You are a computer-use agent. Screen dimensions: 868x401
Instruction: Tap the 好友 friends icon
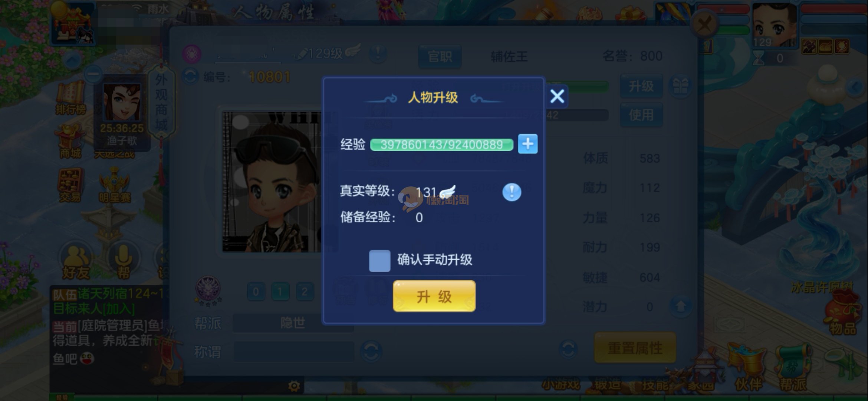coord(76,262)
